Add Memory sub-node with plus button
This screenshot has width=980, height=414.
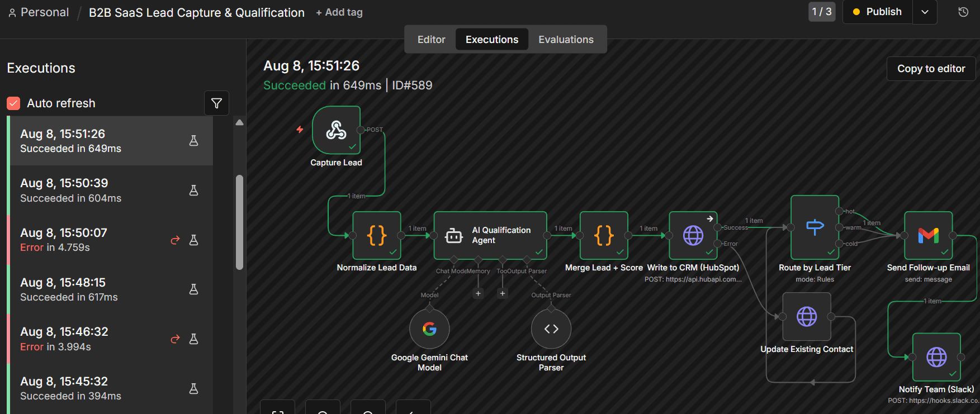click(478, 293)
